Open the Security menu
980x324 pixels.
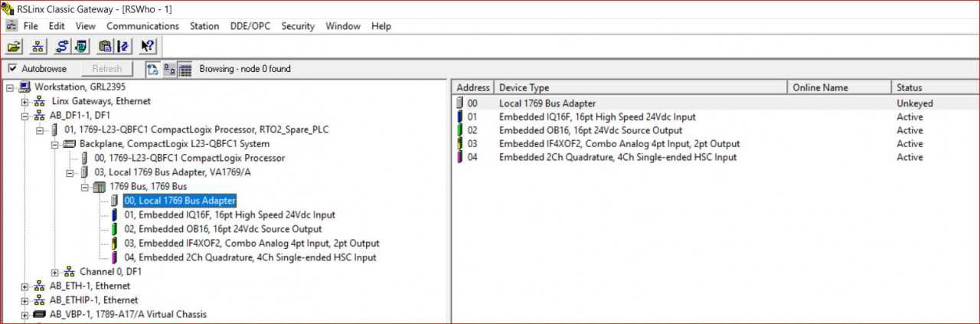pyautogui.click(x=298, y=26)
